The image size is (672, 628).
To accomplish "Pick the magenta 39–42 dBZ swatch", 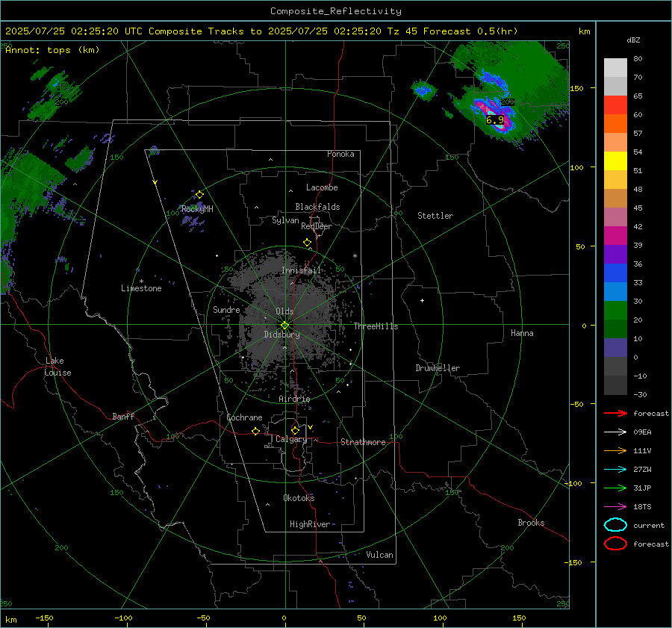I will click(615, 235).
